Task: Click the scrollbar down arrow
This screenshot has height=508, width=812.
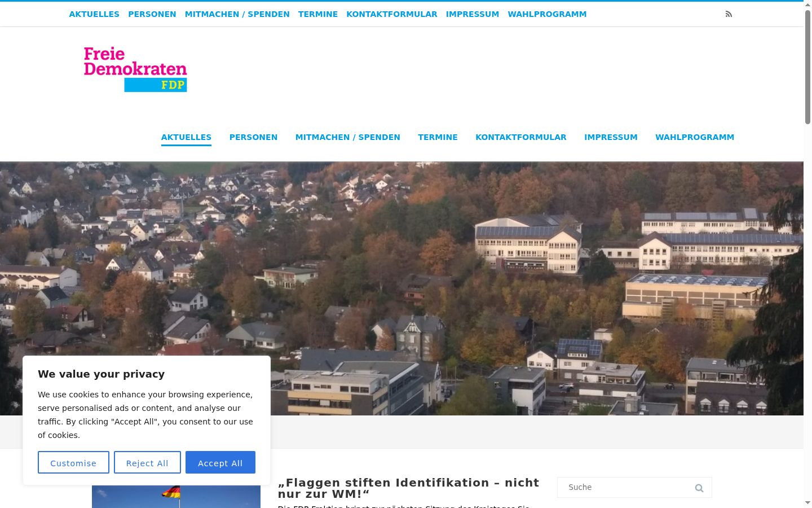Action: 807,503
